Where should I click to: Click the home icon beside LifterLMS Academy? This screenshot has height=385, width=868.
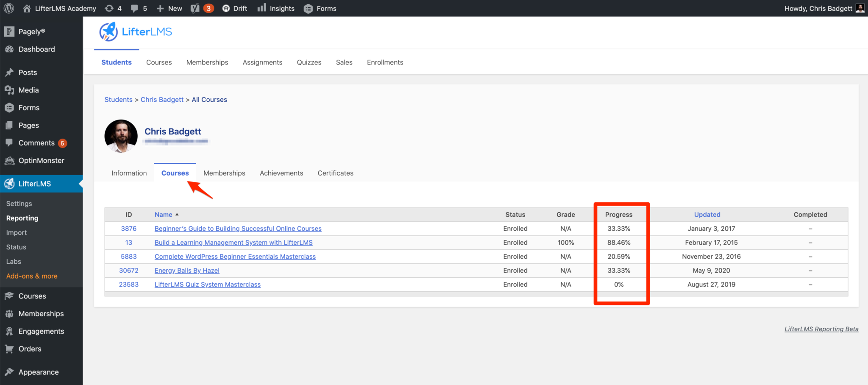tap(27, 8)
